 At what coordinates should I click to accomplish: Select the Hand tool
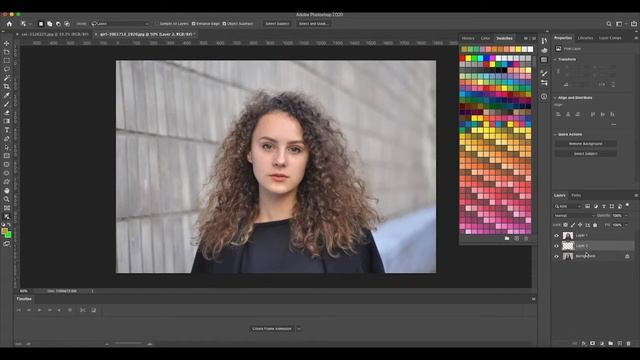coord(7,191)
